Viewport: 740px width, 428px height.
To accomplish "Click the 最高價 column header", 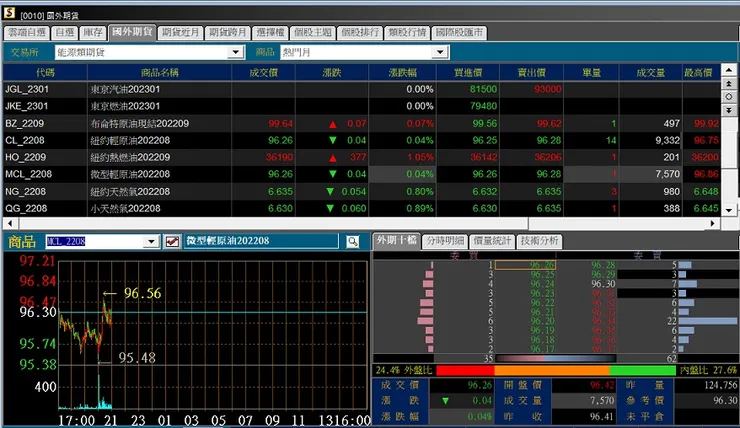I will pos(701,72).
